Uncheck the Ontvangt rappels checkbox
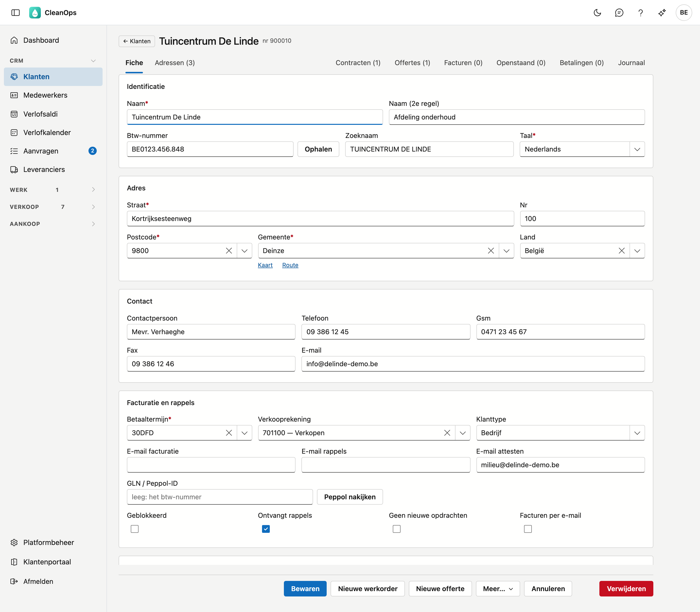The image size is (700, 612). pos(266,529)
